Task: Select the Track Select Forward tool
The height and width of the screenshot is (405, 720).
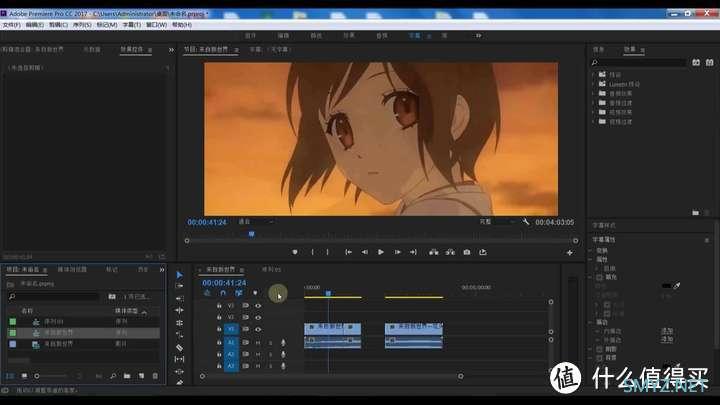Action: tap(180, 286)
